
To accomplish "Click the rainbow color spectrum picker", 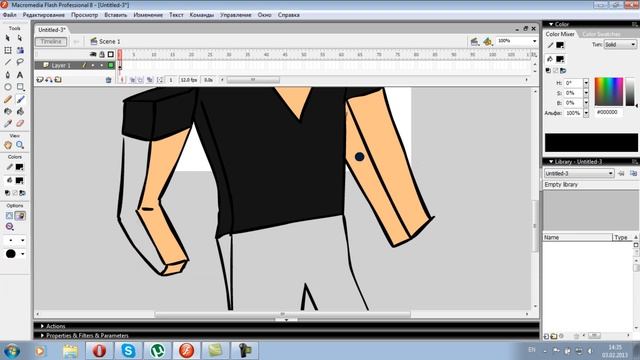I will pos(609,92).
